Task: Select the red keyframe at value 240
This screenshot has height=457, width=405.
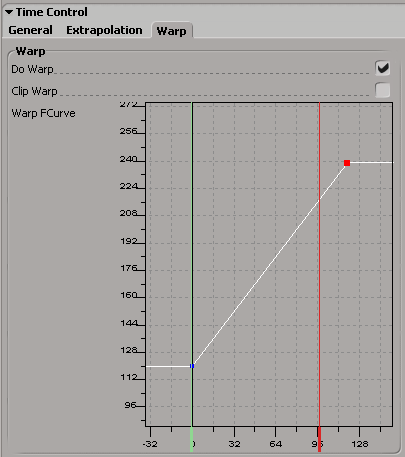Action: click(x=347, y=163)
